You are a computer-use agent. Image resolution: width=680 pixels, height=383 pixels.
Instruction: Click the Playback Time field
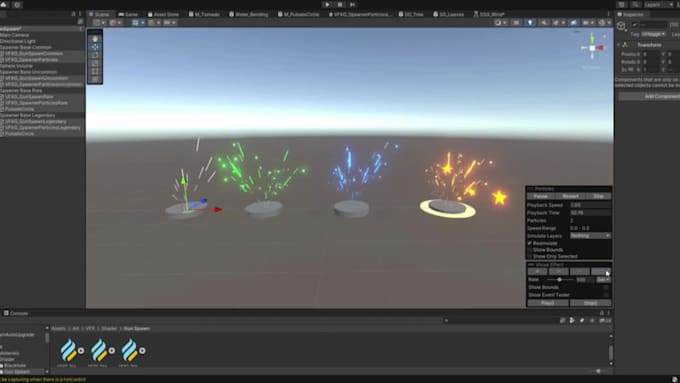pyautogui.click(x=590, y=213)
